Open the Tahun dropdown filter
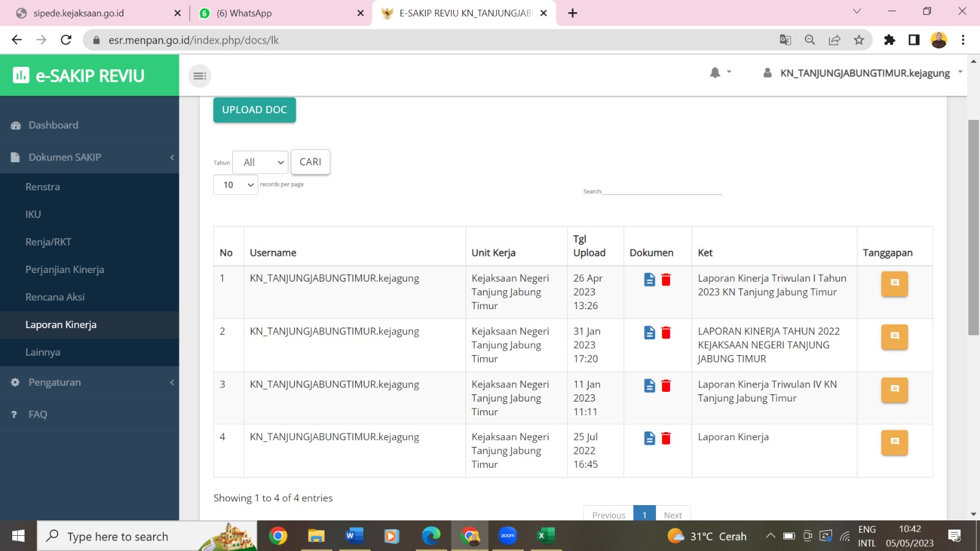This screenshot has width=980, height=551. pyautogui.click(x=260, y=162)
